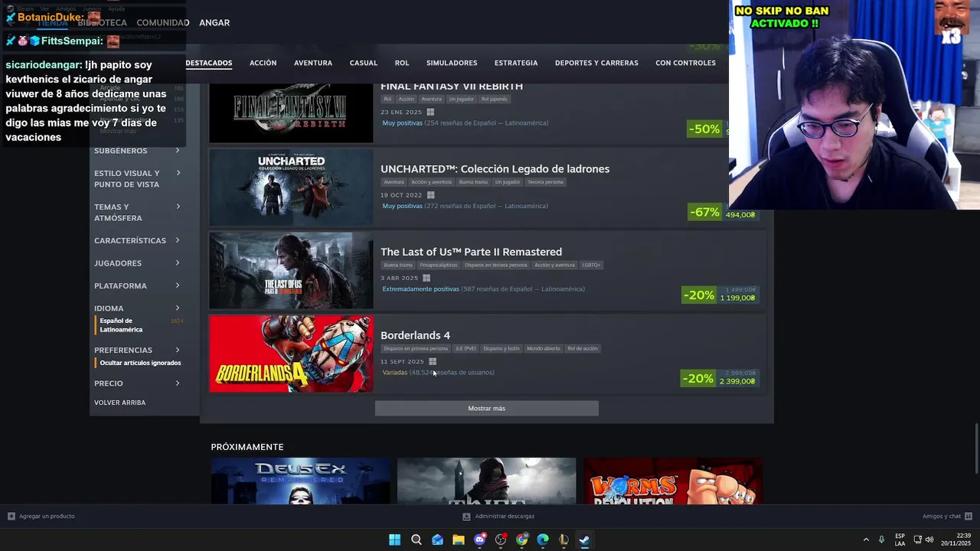This screenshot has width=980, height=551.
Task: Expand the Plataforma filter section
Action: (138, 285)
